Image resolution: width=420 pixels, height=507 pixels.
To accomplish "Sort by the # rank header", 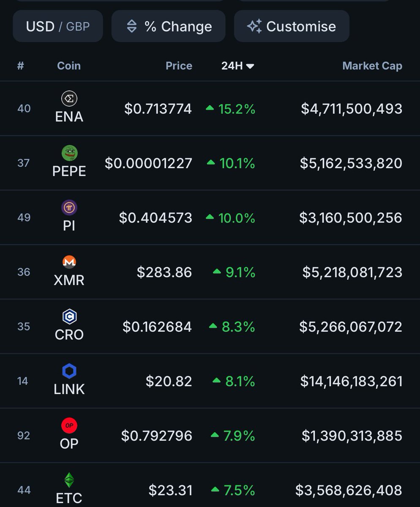I will click(x=20, y=66).
